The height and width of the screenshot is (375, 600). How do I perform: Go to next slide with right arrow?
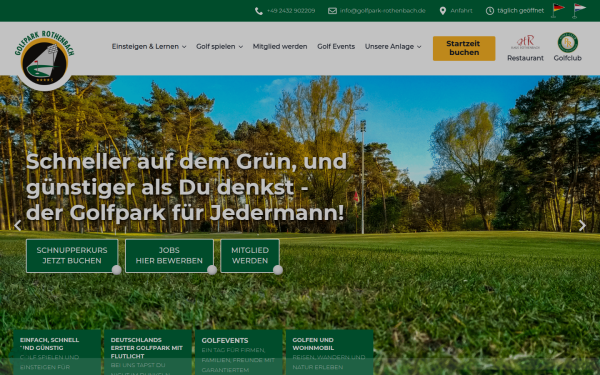coord(582,226)
